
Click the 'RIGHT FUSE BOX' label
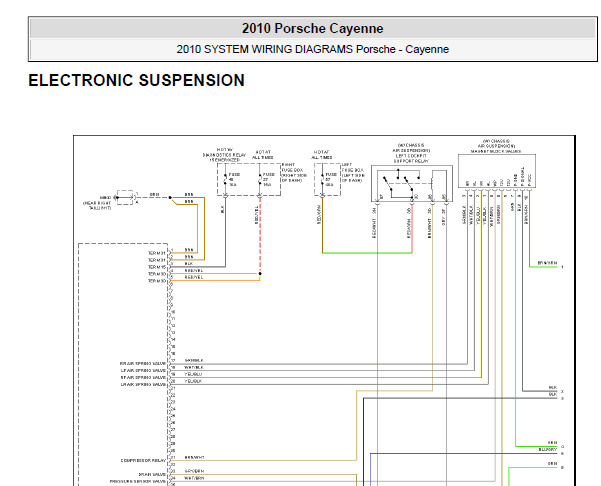coord(294,172)
